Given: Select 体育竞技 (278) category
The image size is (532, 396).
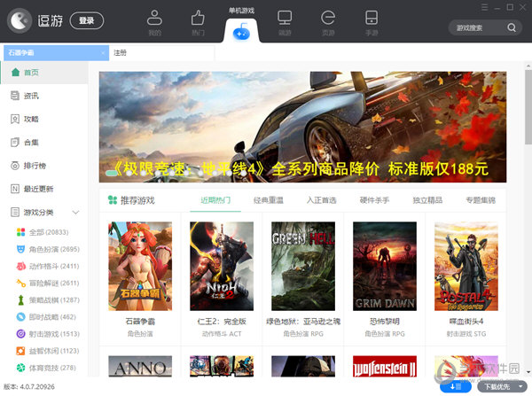Looking at the screenshot, I should tap(46, 368).
